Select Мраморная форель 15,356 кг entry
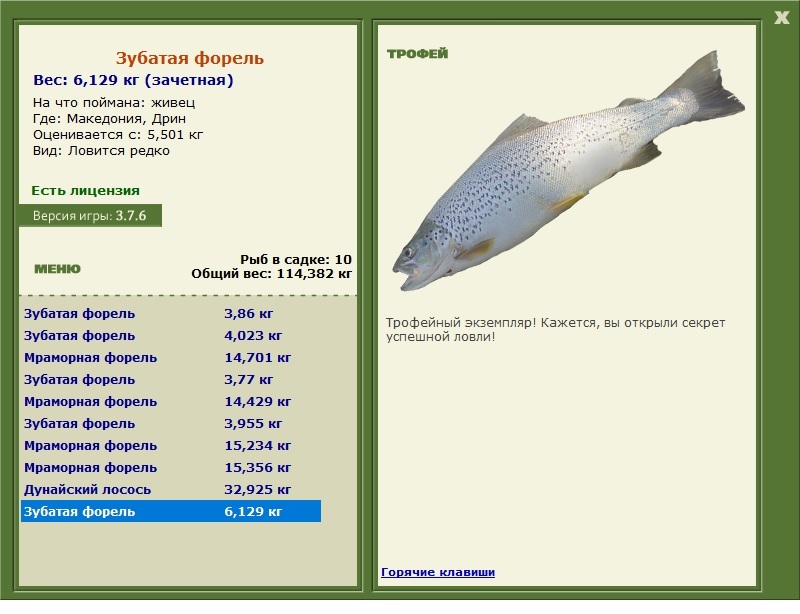The height and width of the screenshot is (614, 800). (x=171, y=467)
